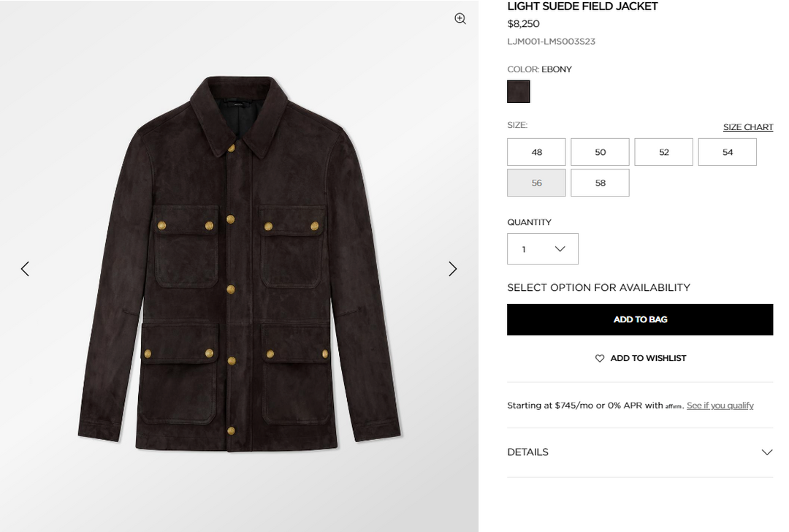Viewport: 789px width, 532px height.
Task: Show the next product image
Action: click(453, 269)
